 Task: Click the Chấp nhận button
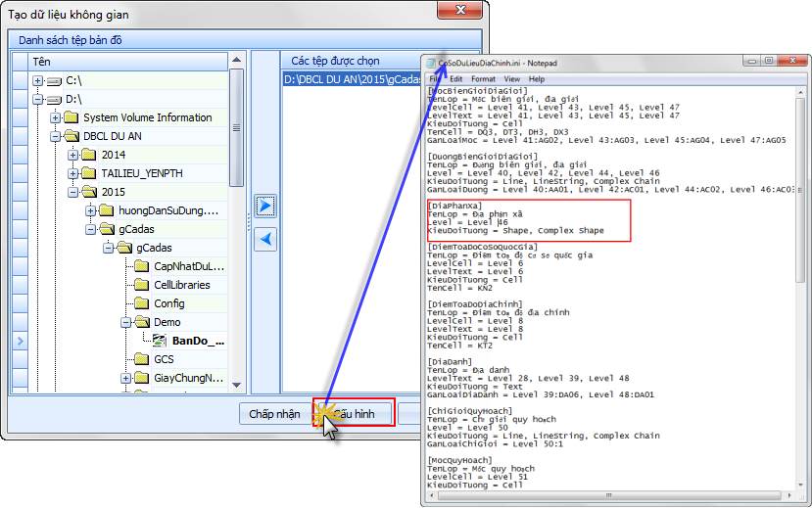pyautogui.click(x=274, y=414)
